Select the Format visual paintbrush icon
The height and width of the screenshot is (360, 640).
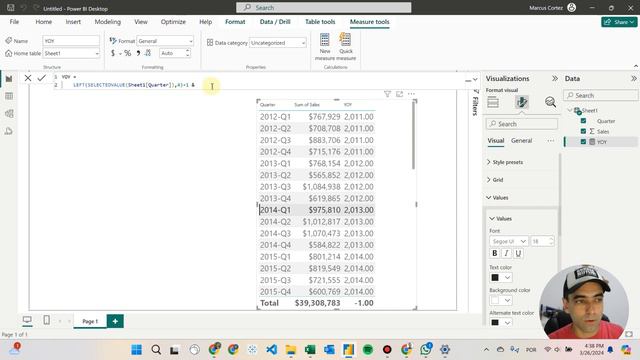point(522,102)
